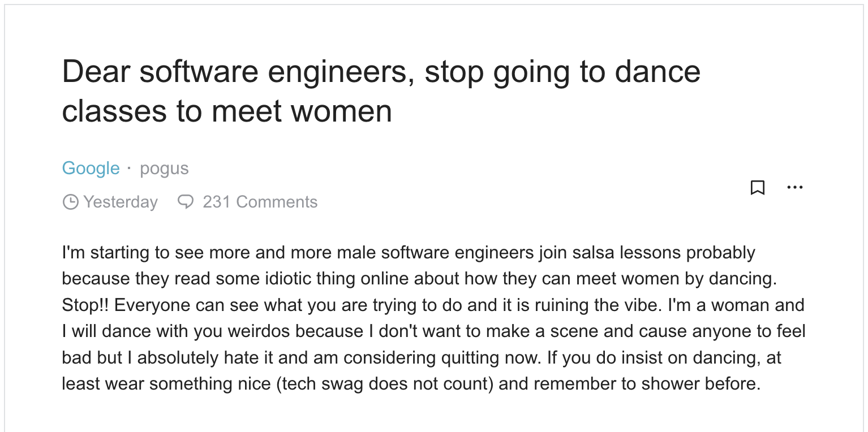
Task: View the profile of user pogus
Action: point(164,169)
